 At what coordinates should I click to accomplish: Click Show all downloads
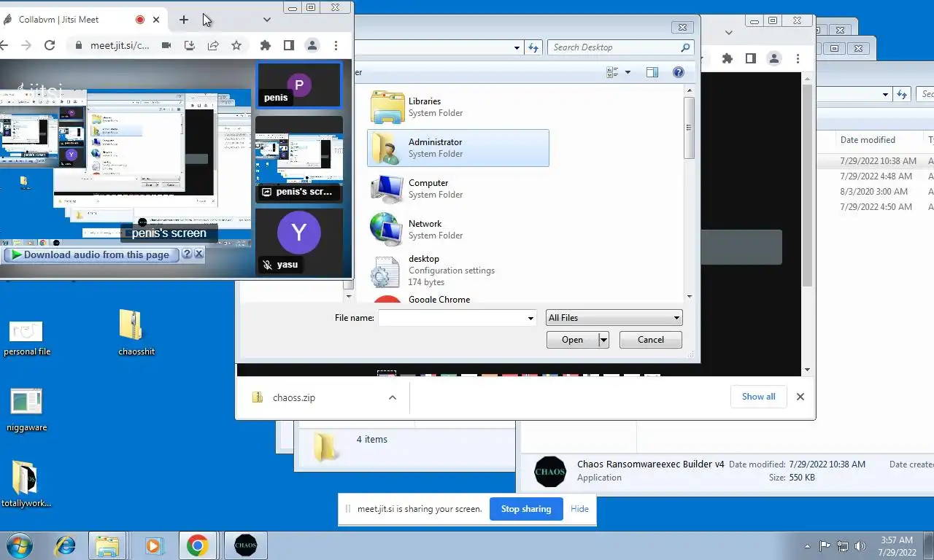[759, 397]
